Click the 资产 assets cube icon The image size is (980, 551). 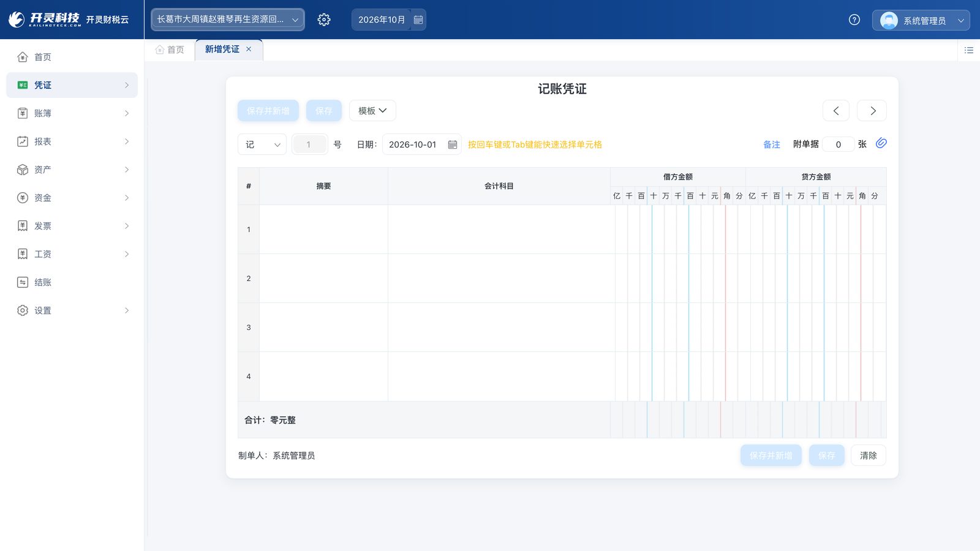click(x=23, y=170)
